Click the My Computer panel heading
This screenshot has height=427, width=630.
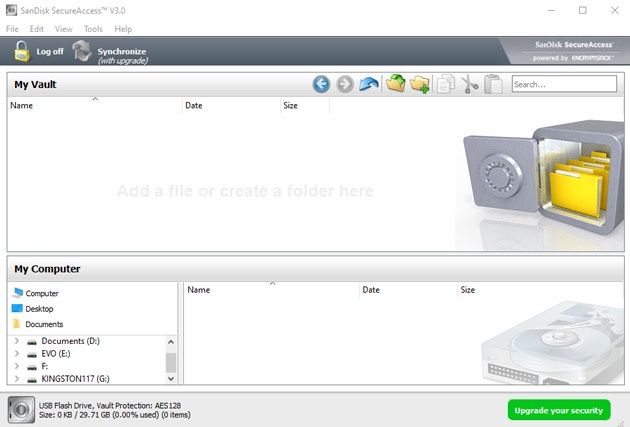coord(47,269)
